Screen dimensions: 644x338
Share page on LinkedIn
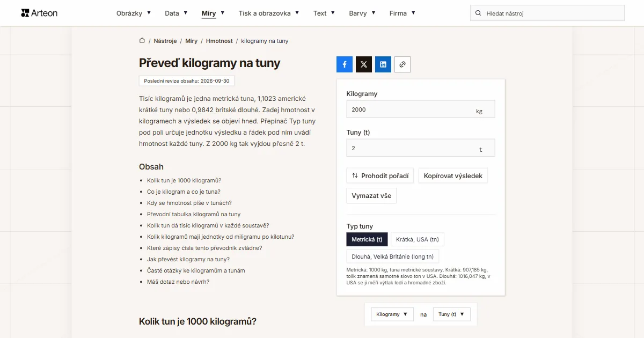pos(383,64)
